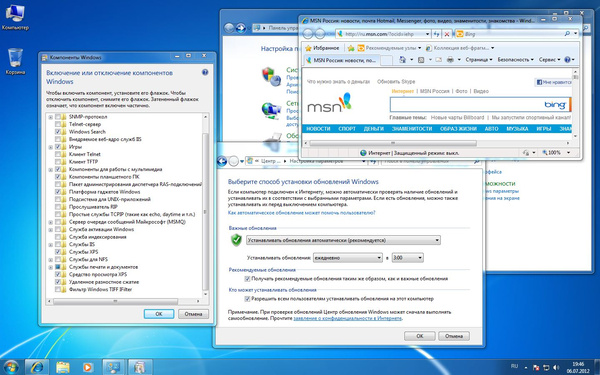Image resolution: width=600 pixels, height=375 pixels.
Task: Open IE Страница menu
Action: pos(479,60)
